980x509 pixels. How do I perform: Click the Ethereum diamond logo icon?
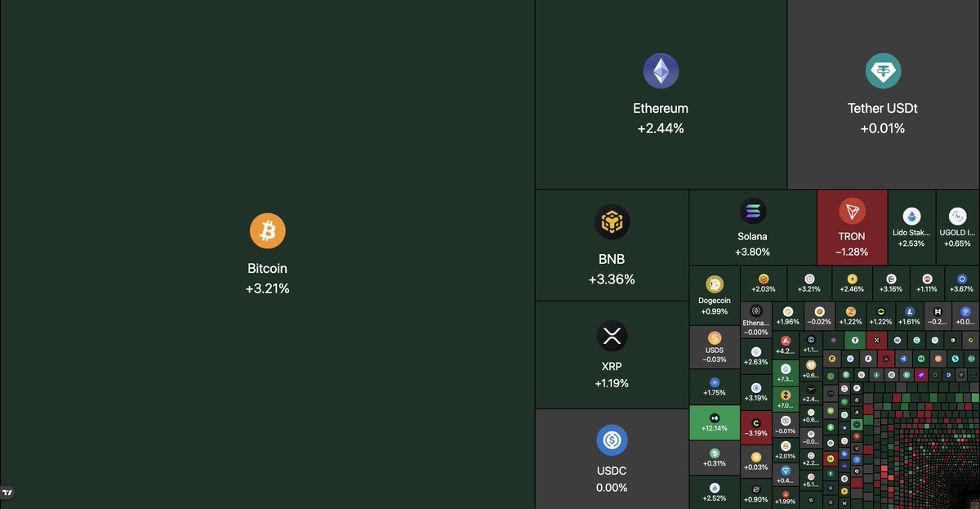(x=661, y=71)
